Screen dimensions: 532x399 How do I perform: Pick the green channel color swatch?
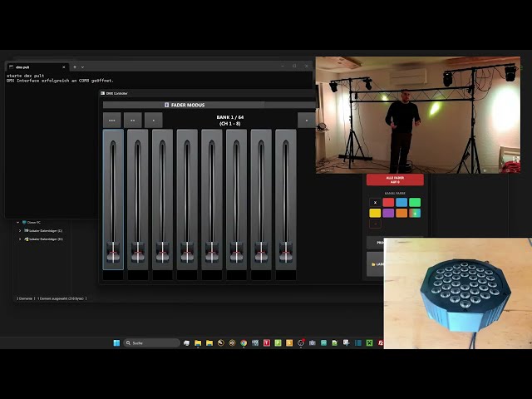tap(415, 203)
